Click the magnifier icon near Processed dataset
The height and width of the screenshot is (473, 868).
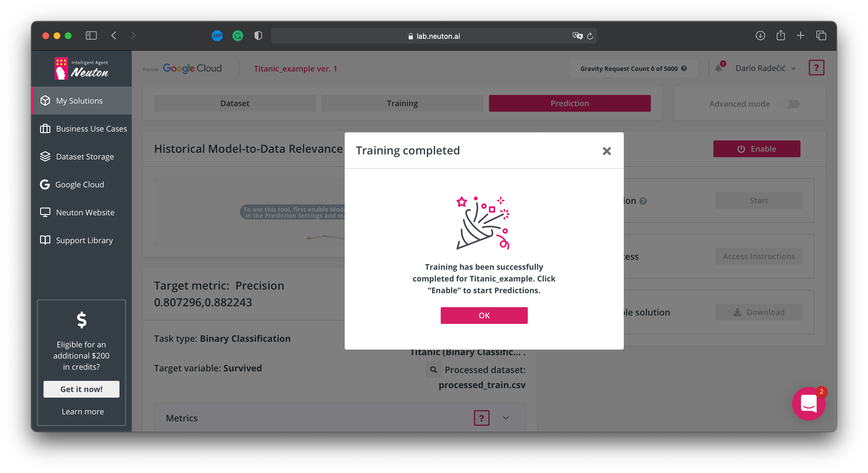(x=433, y=370)
